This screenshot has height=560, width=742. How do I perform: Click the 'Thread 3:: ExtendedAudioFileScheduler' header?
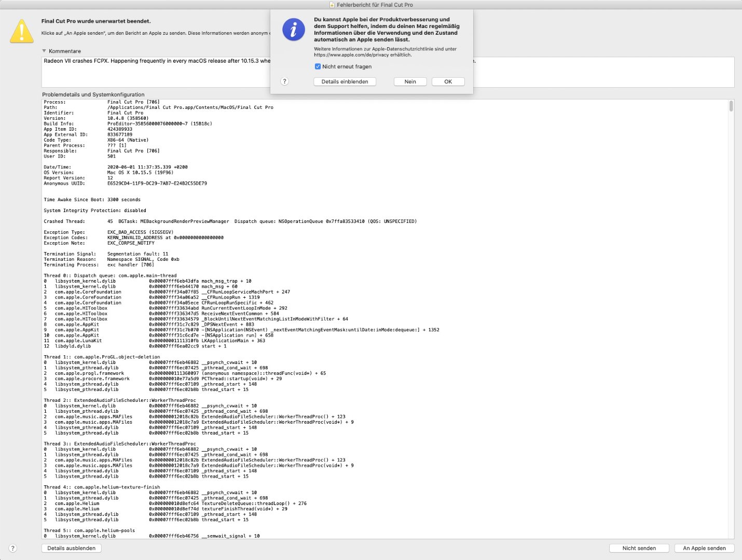(x=120, y=444)
